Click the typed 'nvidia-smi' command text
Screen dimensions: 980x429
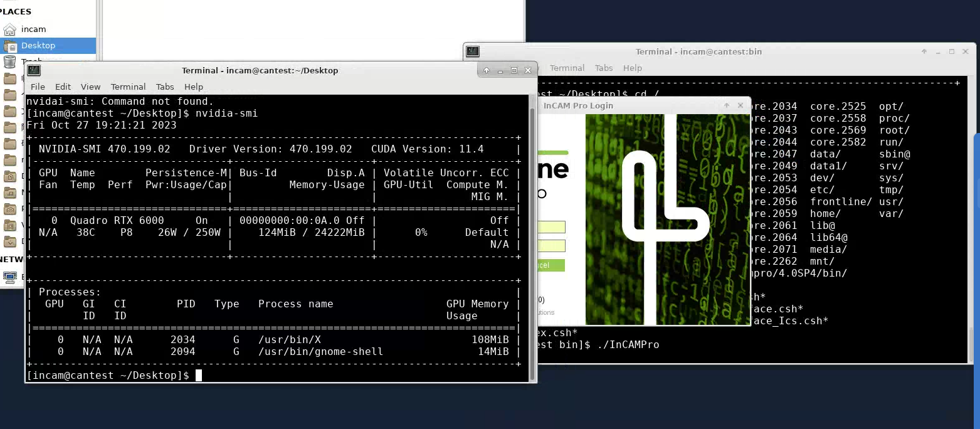tap(226, 113)
